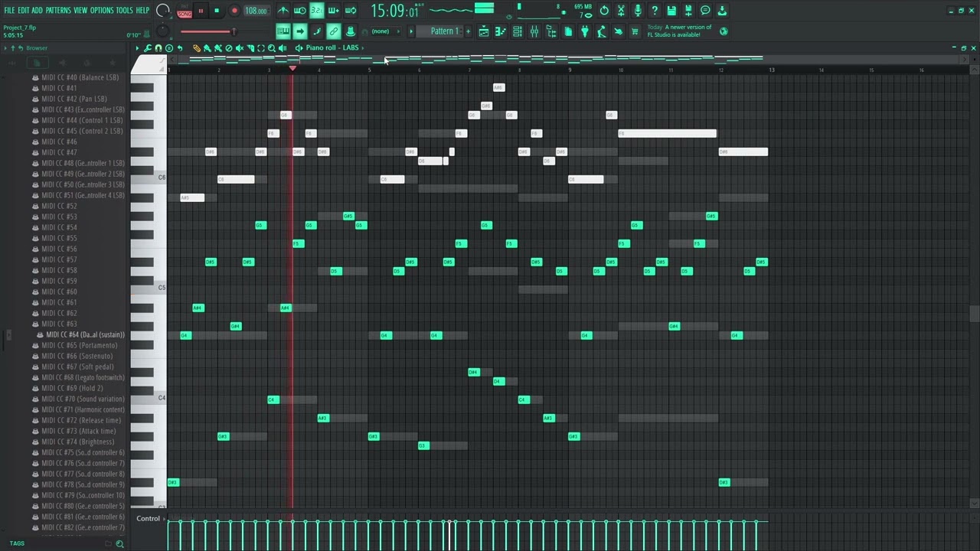Screen dimensions: 980x551
Task: Toggle auto-scrolling arrow button
Action: click(x=300, y=31)
